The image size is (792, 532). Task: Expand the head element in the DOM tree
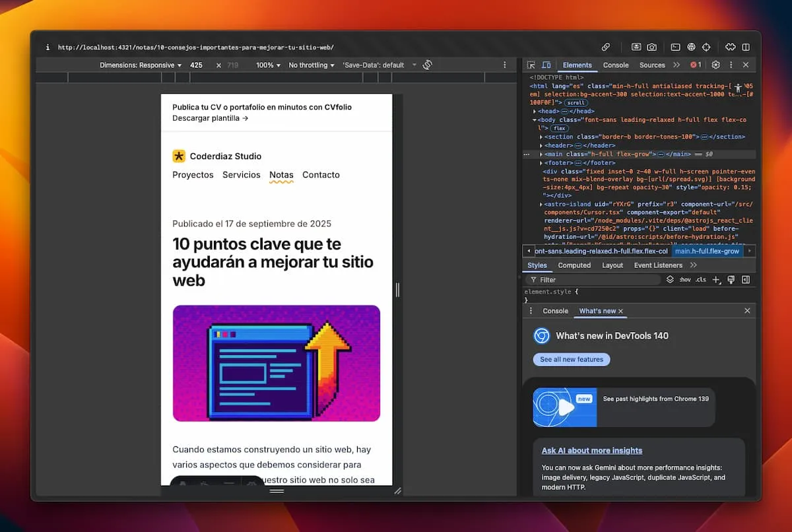point(535,111)
